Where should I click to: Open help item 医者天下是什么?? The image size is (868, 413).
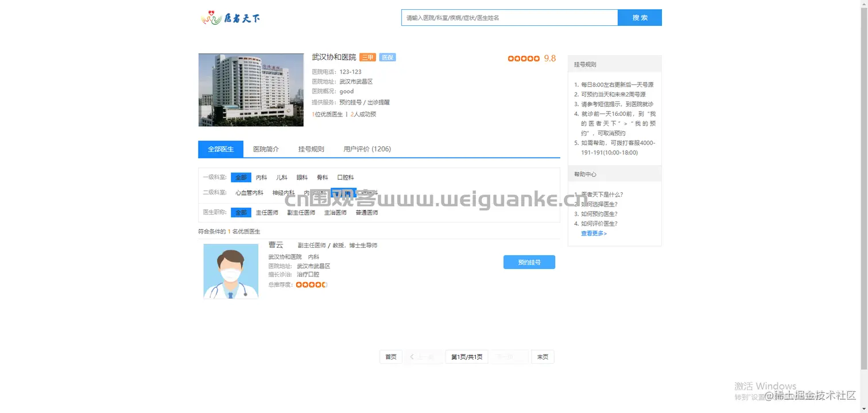[x=602, y=194]
